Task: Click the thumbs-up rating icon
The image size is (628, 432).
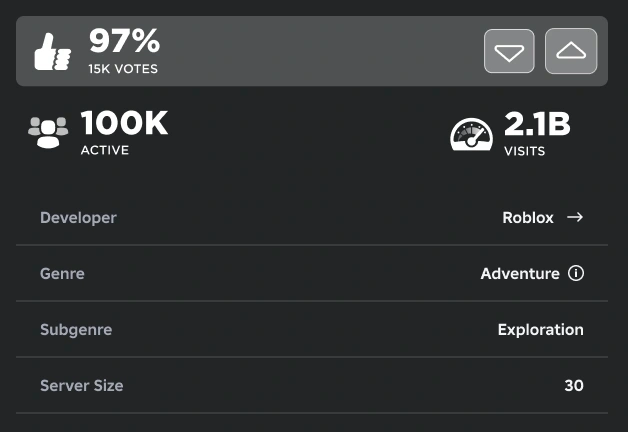Action: click(x=52, y=52)
